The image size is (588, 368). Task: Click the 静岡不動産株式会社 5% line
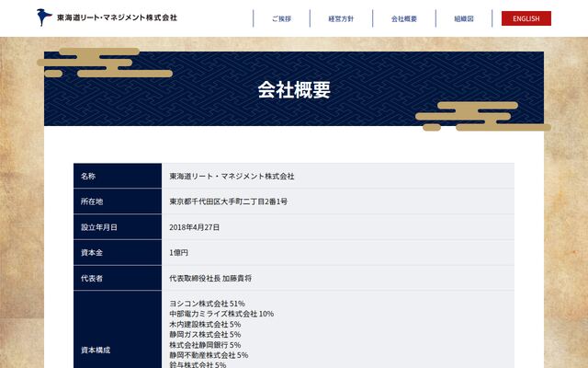pyautogui.click(x=209, y=355)
